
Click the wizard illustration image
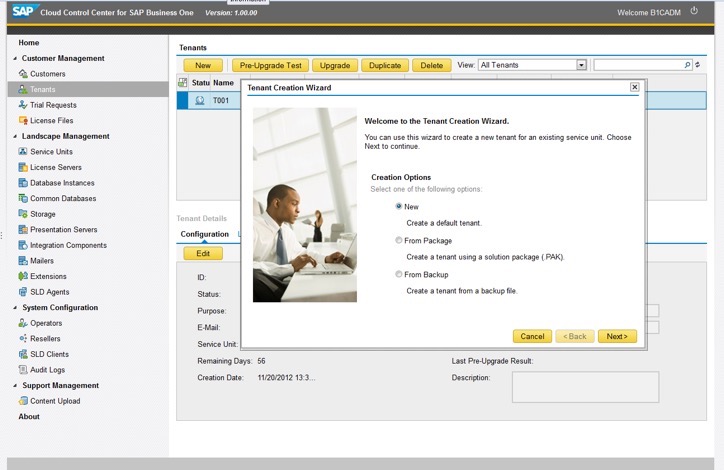pos(305,205)
